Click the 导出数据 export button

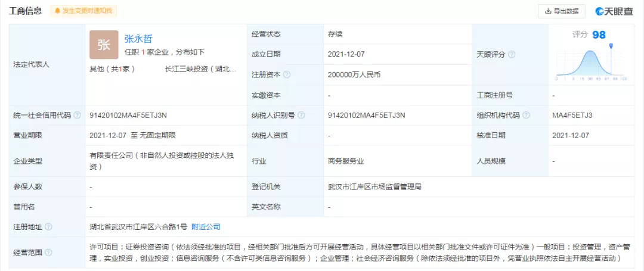[x=561, y=11]
